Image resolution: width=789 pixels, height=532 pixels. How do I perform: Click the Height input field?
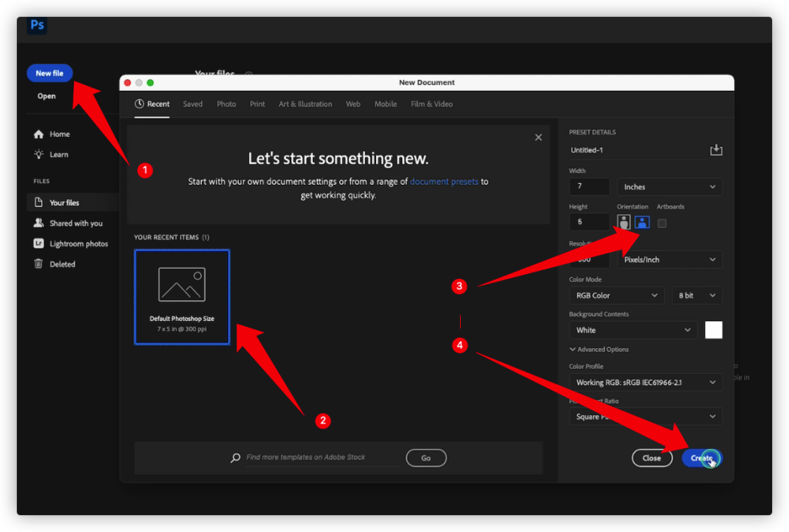(589, 222)
